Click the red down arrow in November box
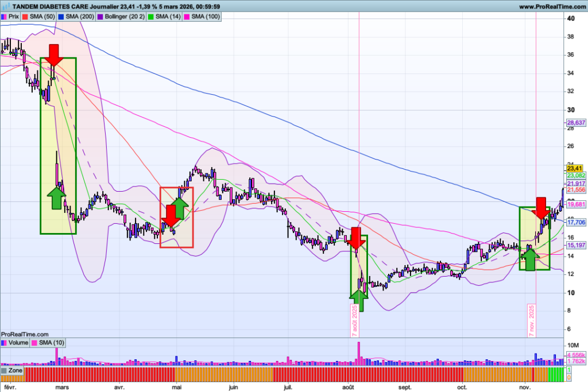Image resolution: width=588 pixels, height=392 pixels. 541,207
